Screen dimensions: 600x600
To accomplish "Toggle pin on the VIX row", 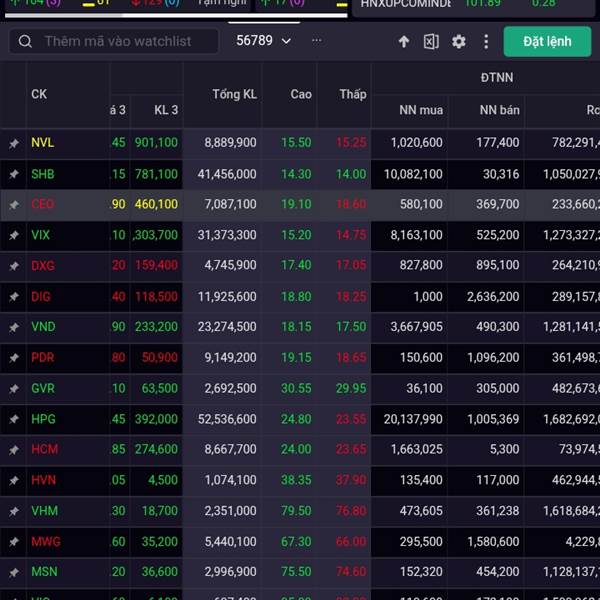I will tap(14, 235).
